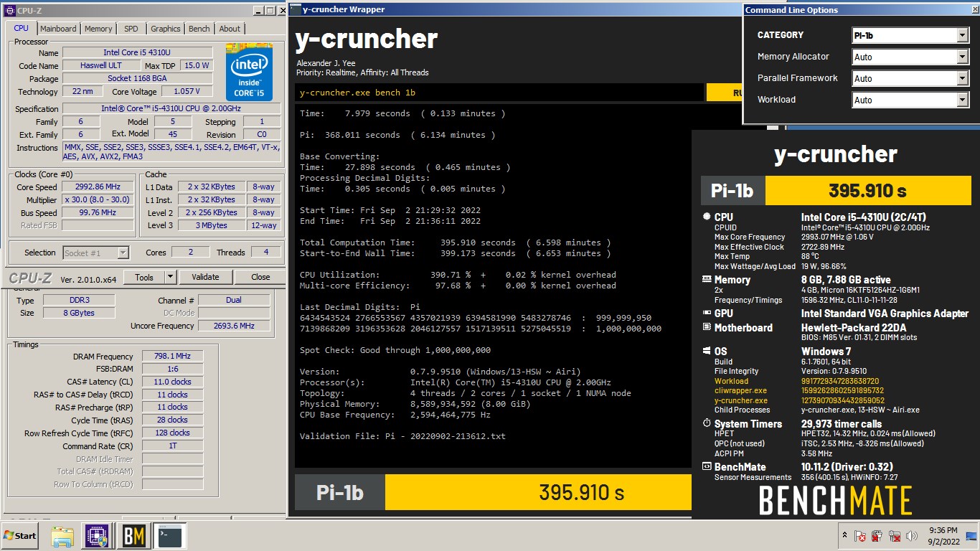Click the Code Name value Haswell ULT
The height and width of the screenshot is (551, 980).
100,65
